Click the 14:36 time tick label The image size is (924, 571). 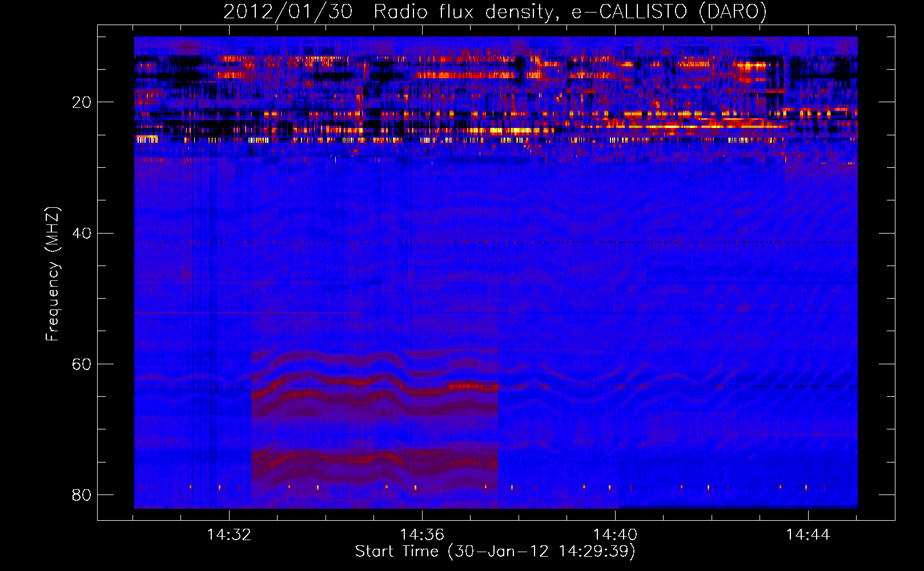422,535
